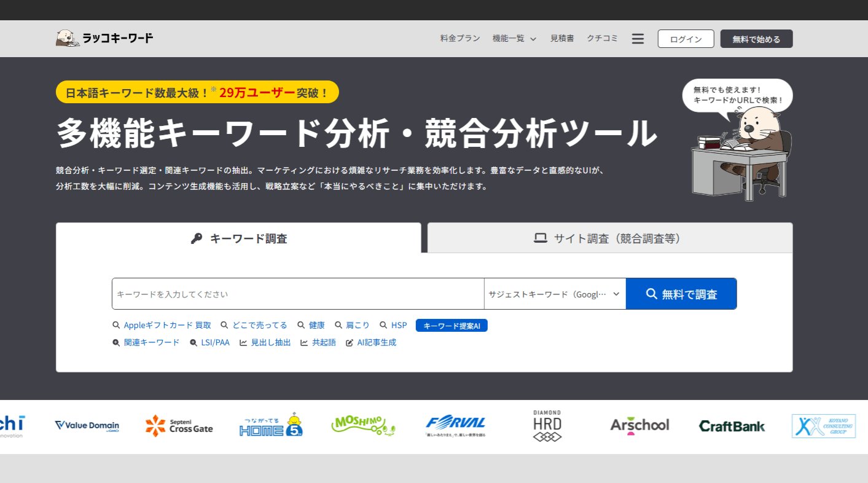Open the 共起語 link
868x483 pixels.
tap(324, 343)
